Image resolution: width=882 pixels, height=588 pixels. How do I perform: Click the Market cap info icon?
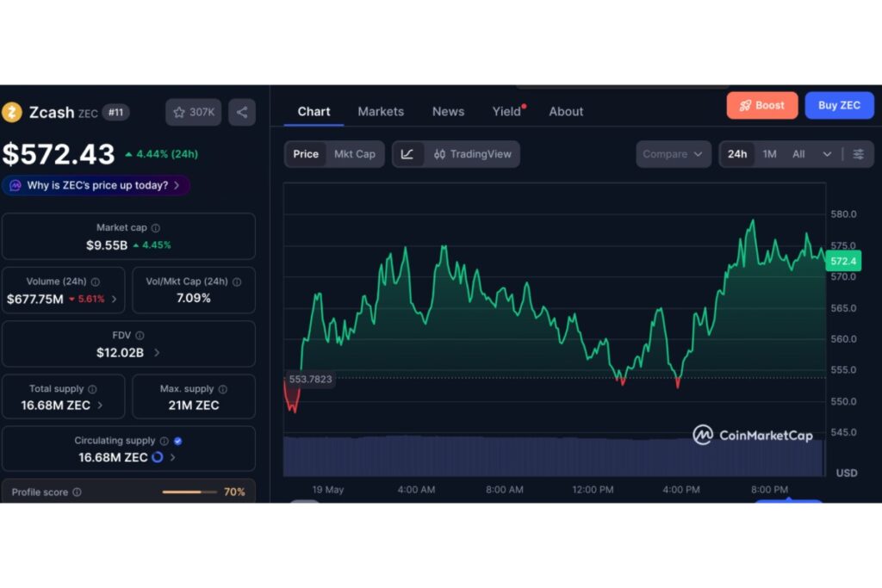(x=156, y=228)
